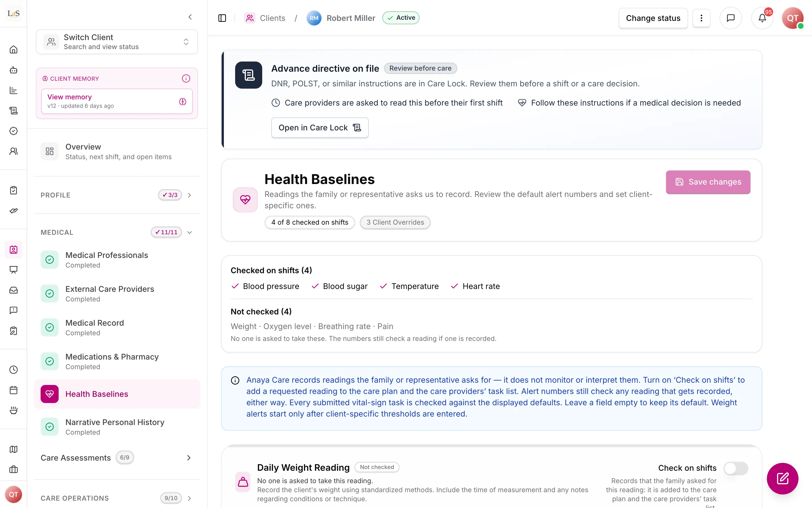Open the map icon in left rail

pyautogui.click(x=14, y=449)
